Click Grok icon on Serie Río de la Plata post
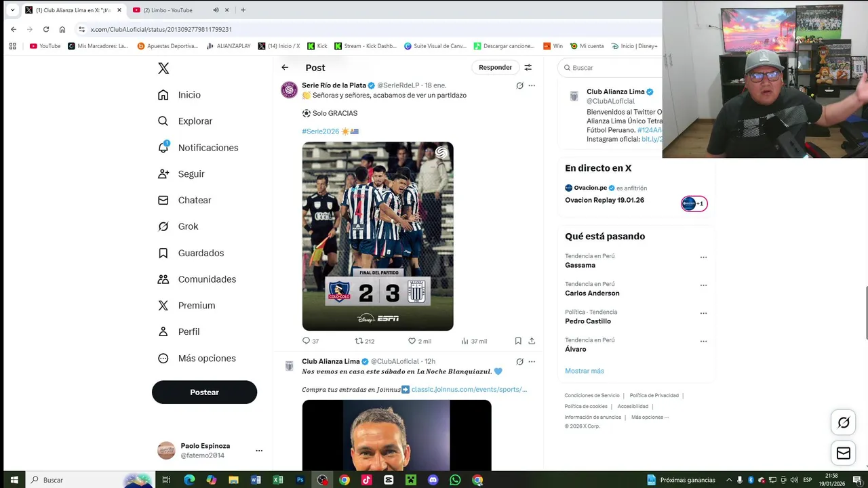 tap(519, 85)
